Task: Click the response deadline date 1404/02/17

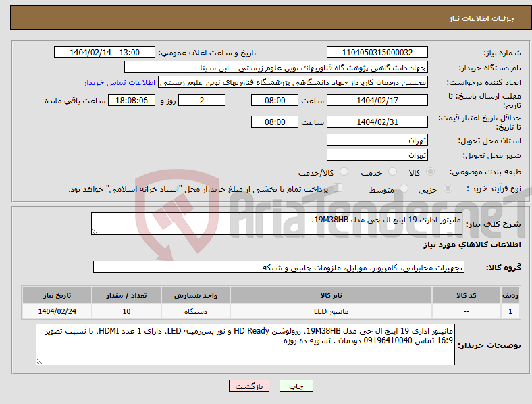Action: [377, 100]
